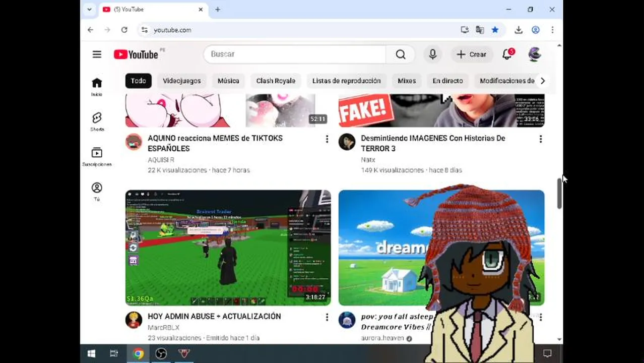Image resolution: width=644 pixels, height=363 pixels.
Task: Focus the Buscar search field
Action: click(295, 54)
